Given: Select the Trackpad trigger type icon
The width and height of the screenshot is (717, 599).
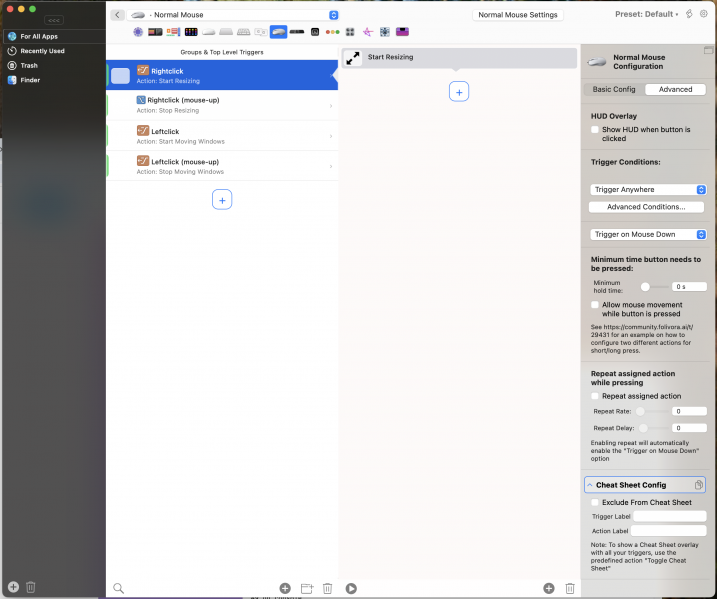Looking at the screenshot, I should pos(226,32).
